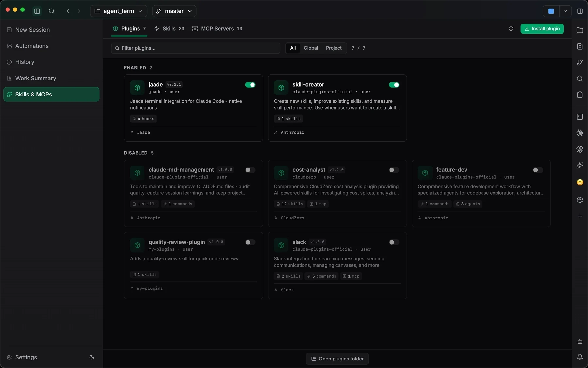Switch to the MCP Servers tab
588x368 pixels.
(x=217, y=29)
